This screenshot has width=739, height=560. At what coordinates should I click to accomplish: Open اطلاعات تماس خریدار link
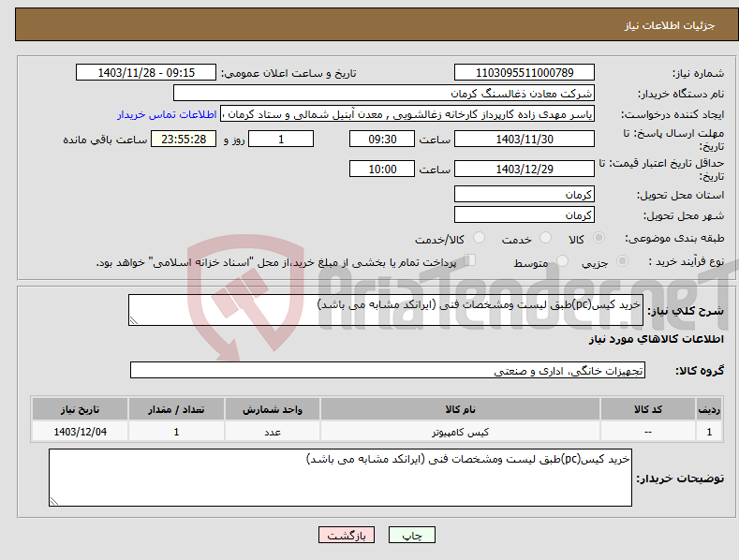pos(167,114)
